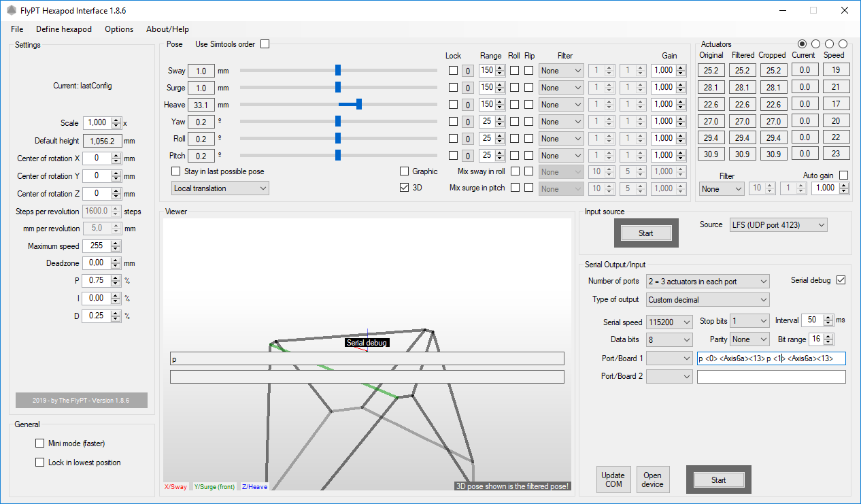The image size is (861, 504).
Task: Increase the Interval value using up arrow
Action: click(828, 318)
